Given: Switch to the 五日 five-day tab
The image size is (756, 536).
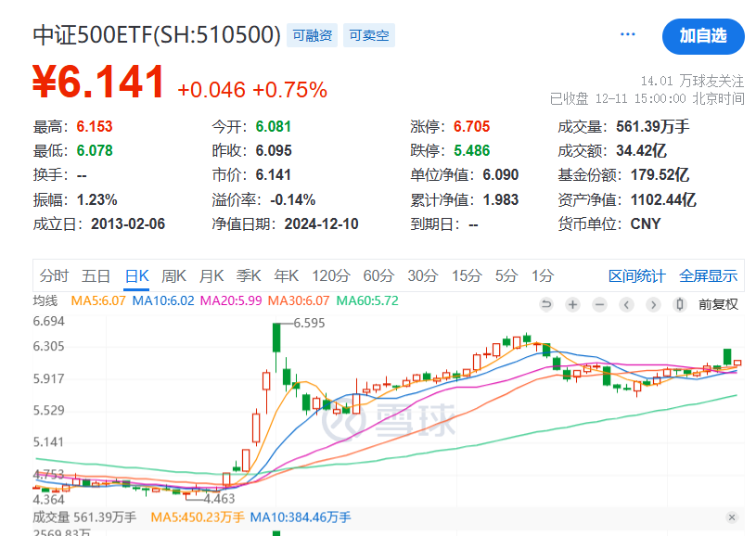Looking at the screenshot, I should (96, 275).
